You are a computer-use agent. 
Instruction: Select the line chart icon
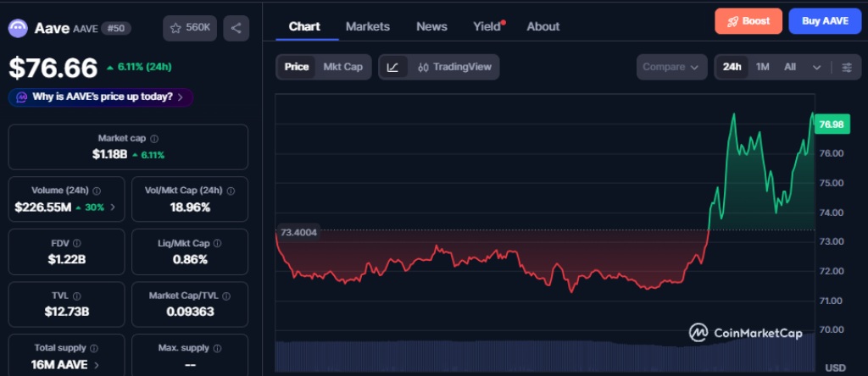pyautogui.click(x=393, y=67)
